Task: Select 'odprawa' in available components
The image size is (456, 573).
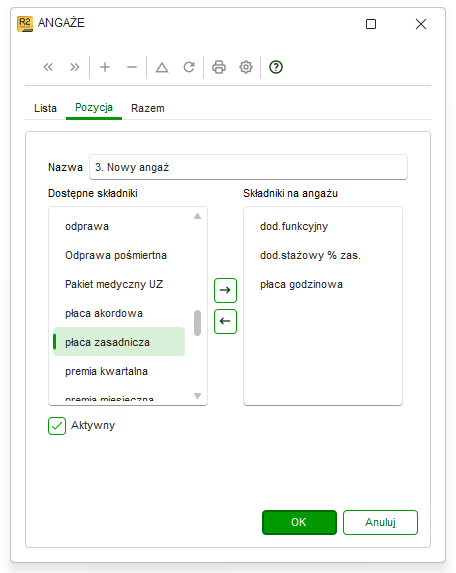Action: pyautogui.click(x=119, y=226)
